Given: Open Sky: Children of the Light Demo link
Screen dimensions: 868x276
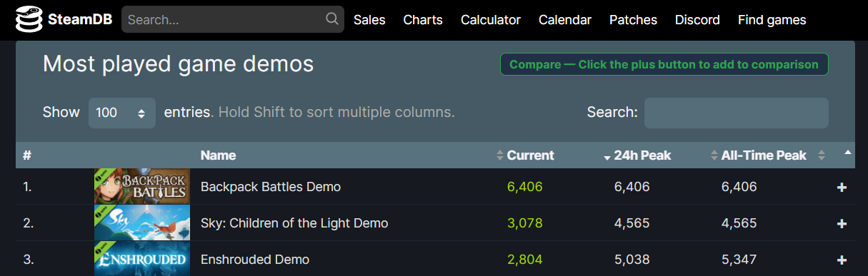Looking at the screenshot, I should 294,223.
